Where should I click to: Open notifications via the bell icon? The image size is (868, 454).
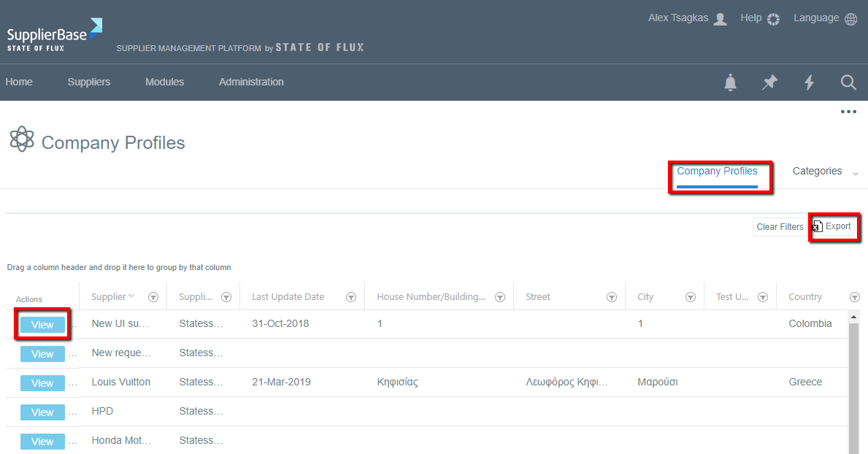click(730, 82)
